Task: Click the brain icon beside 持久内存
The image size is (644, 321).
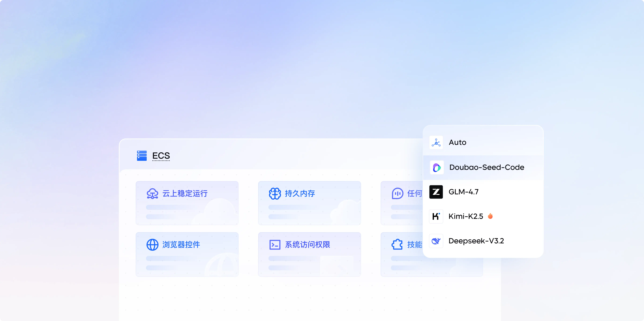Action: coord(275,193)
